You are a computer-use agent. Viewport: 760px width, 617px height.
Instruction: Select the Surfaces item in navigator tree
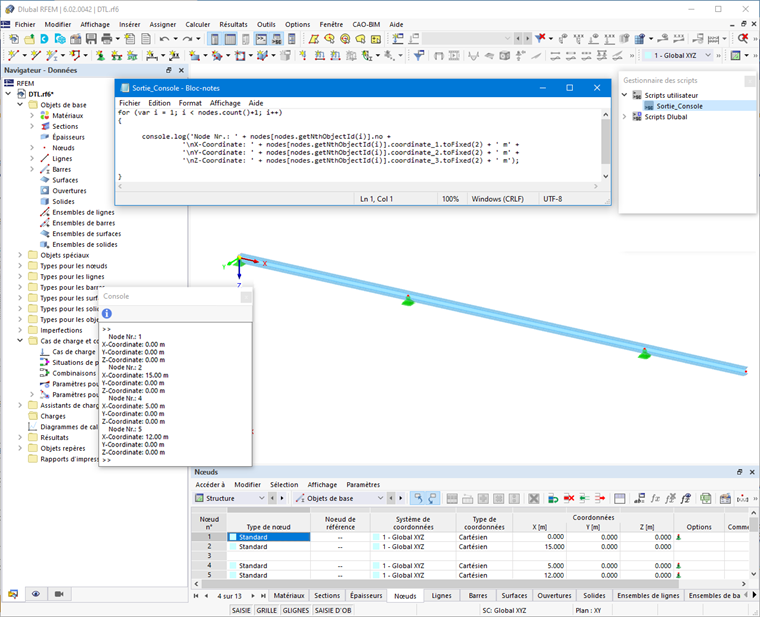point(65,180)
